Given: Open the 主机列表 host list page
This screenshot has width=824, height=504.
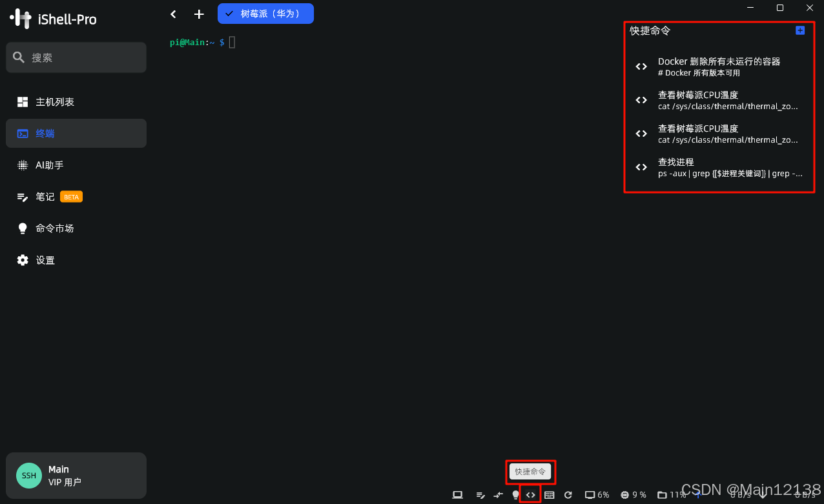Looking at the screenshot, I should (76, 102).
